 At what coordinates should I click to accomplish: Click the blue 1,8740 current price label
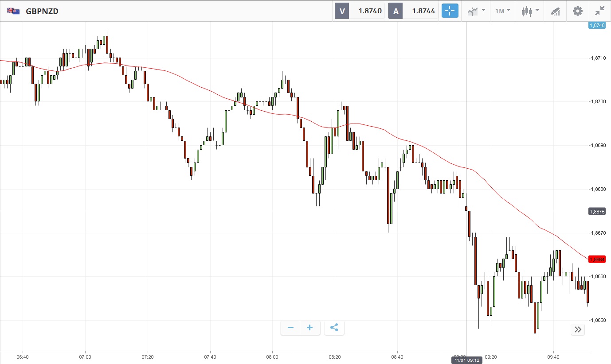point(597,25)
